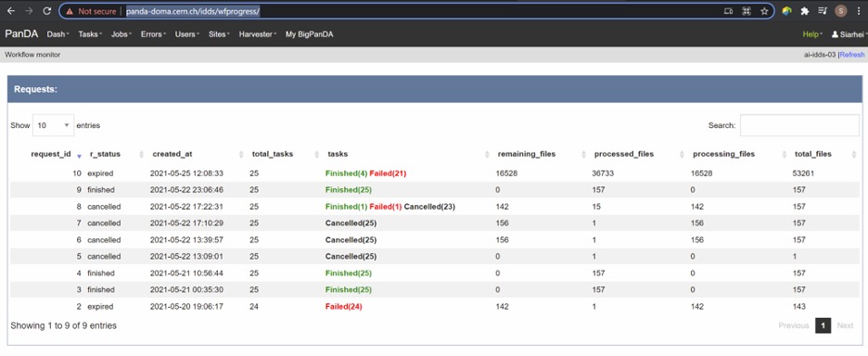
Task: Click the address bar URL
Action: pos(193,11)
